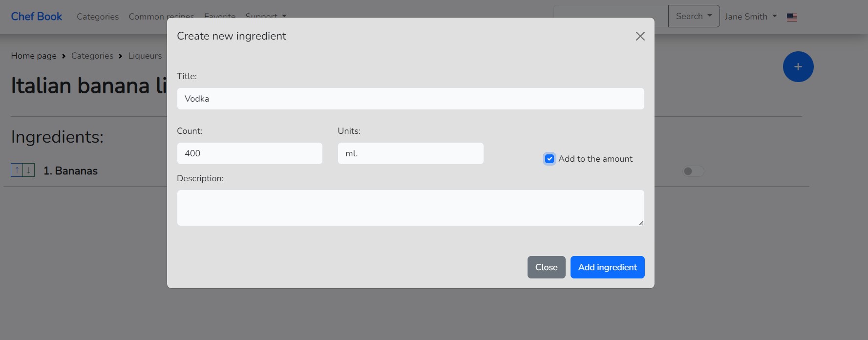Move Bananas down with the down arrow
Image resolution: width=868 pixels, height=340 pixels.
pyautogui.click(x=29, y=170)
